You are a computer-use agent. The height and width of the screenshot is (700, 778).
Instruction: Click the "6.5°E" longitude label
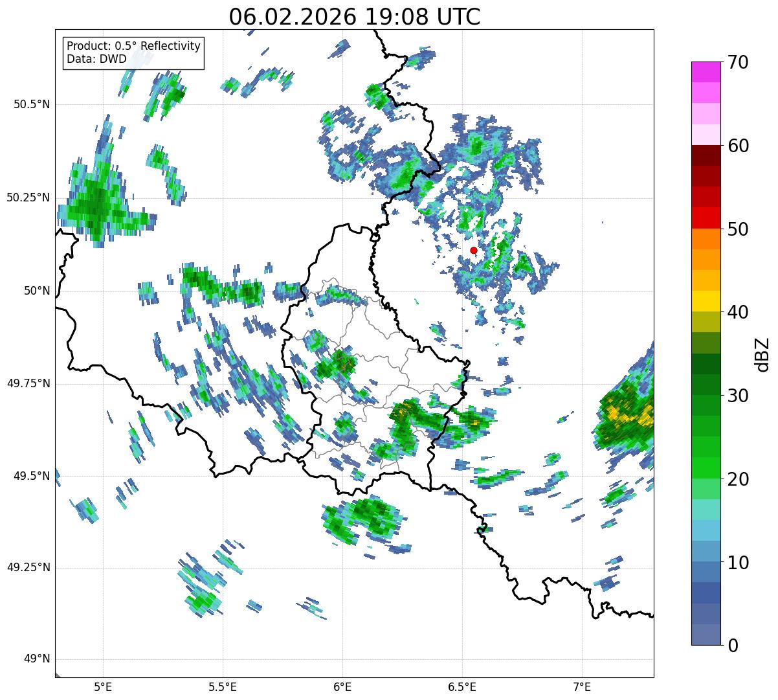462,686
